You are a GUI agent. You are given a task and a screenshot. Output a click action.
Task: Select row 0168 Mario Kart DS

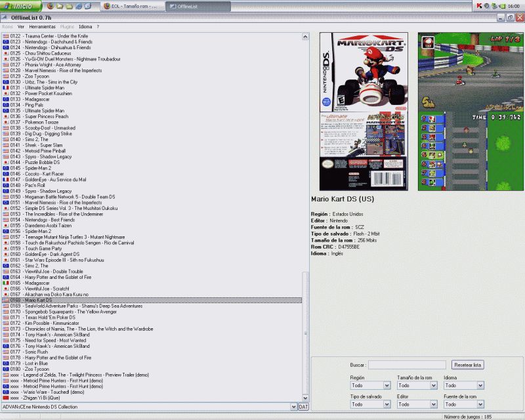tap(152, 300)
